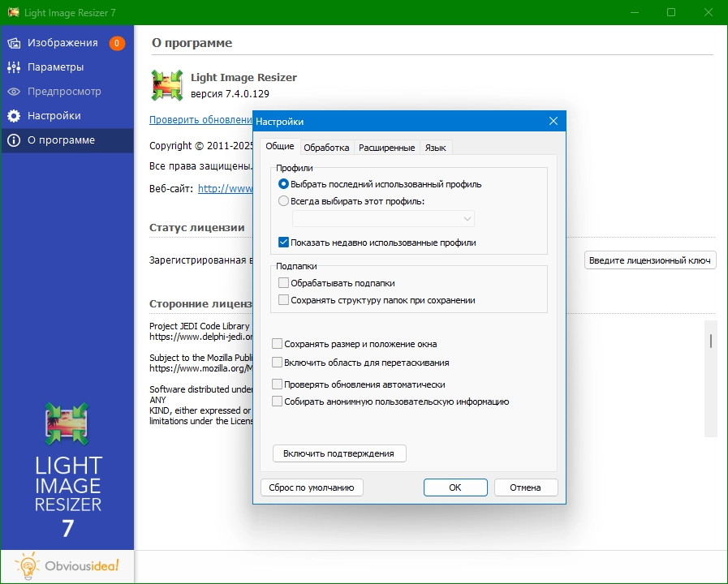Click 'Введите лицензионный ключ' button

point(650,260)
